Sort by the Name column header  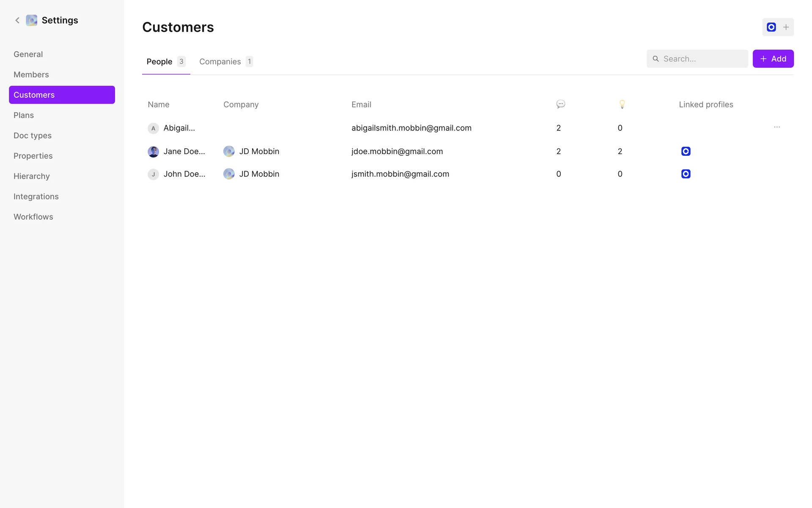(x=159, y=105)
